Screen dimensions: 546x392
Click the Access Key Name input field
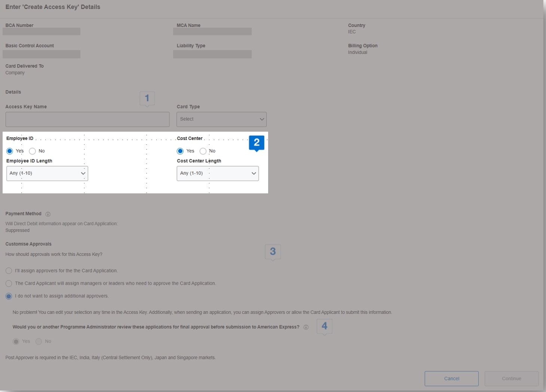88,119
